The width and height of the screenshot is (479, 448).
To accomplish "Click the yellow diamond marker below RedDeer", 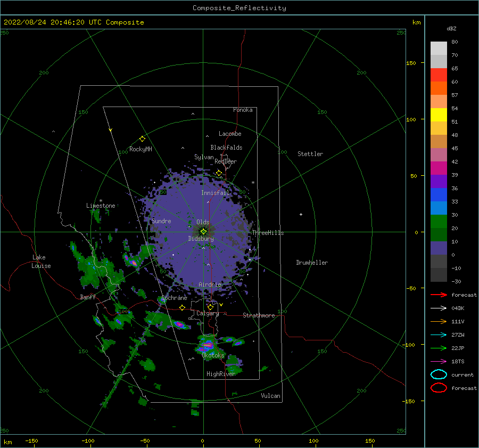I will pos(219,173).
